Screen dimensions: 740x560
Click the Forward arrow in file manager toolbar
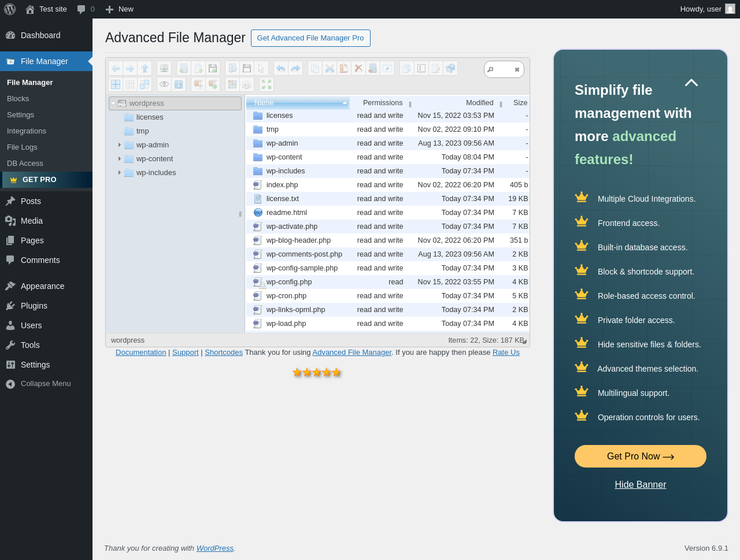130,68
